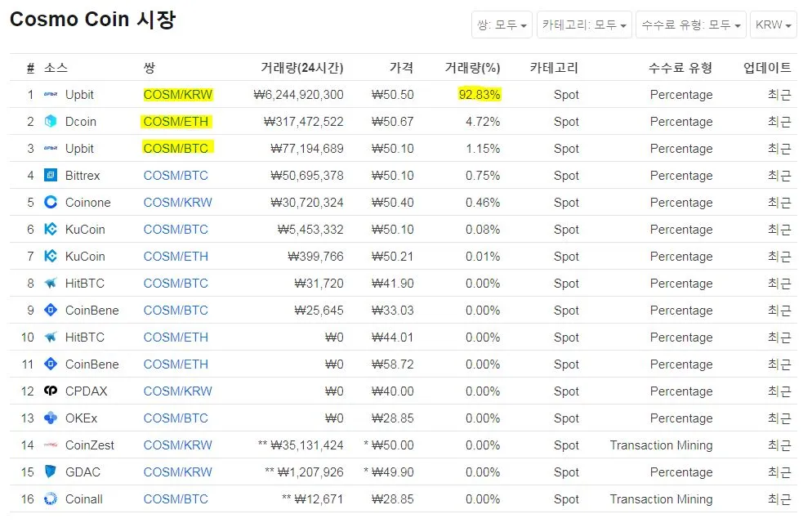Sort by the 가격 column header
The width and height of the screenshot is (812, 523).
point(401,68)
